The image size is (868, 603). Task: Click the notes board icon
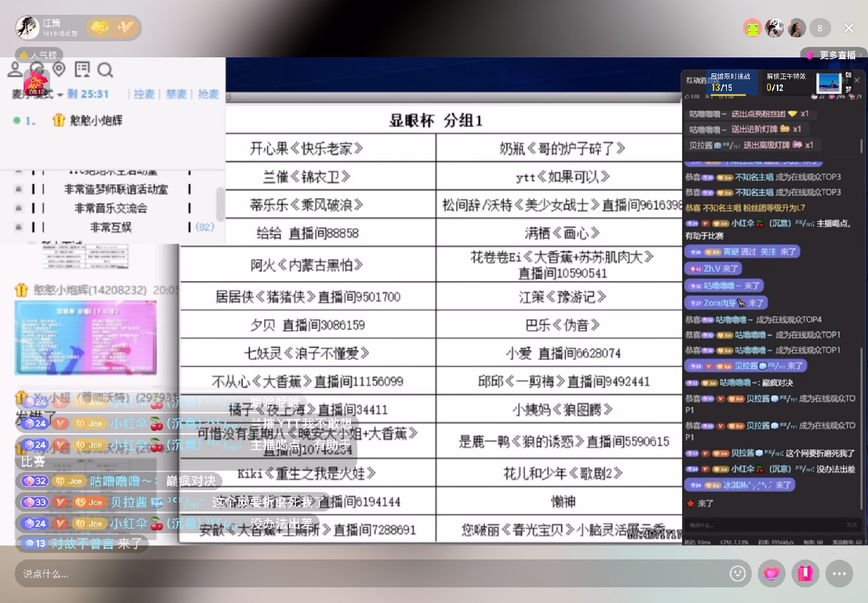click(x=82, y=69)
